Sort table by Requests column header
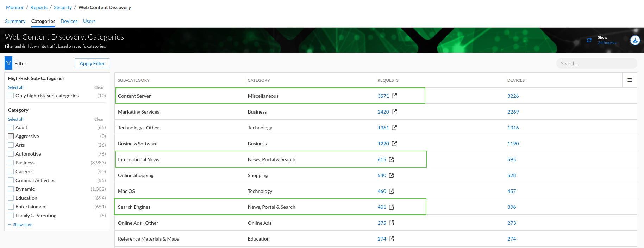Image resolution: width=644 pixels, height=248 pixels. [x=388, y=80]
